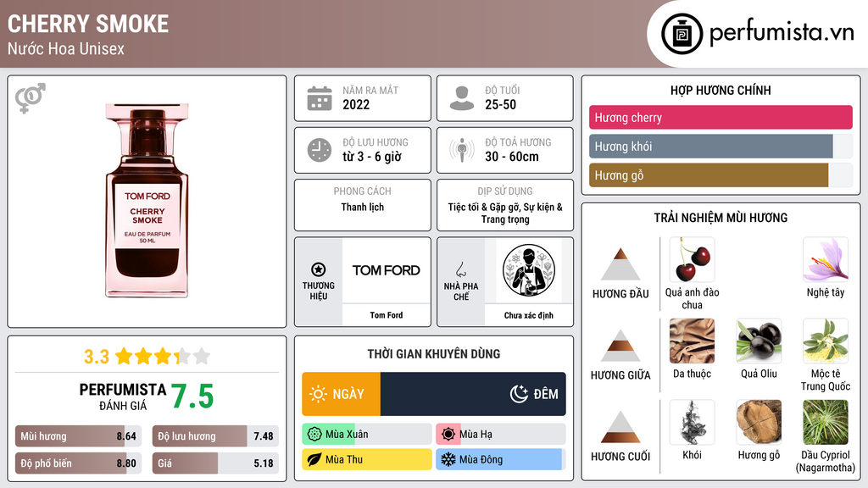Viewport: 868px width, 488px height.
Task: Click the perfumista.vn perfume bottle logo
Action: pyautogui.click(x=682, y=34)
